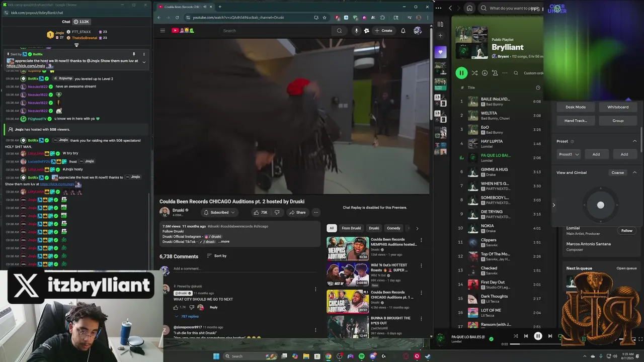Image resolution: width=644 pixels, height=362 pixels.
Task: Open Sort by for comments
Action: 217,256
